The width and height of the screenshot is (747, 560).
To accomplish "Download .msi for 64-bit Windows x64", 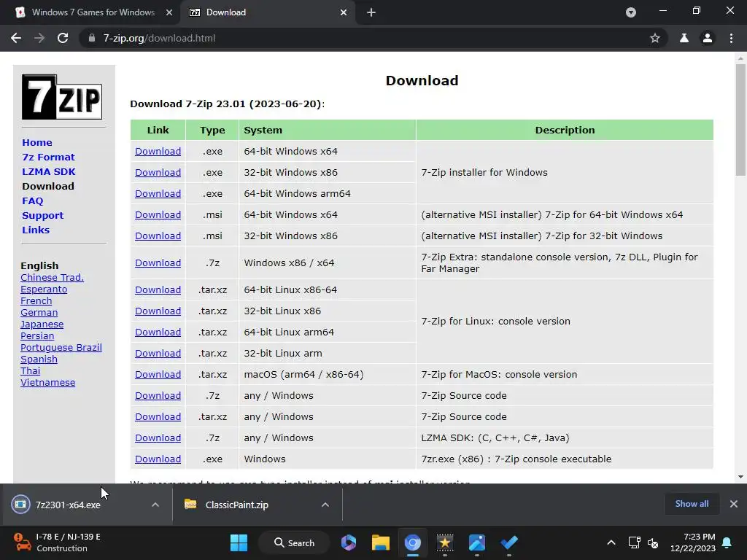I will coord(158,215).
